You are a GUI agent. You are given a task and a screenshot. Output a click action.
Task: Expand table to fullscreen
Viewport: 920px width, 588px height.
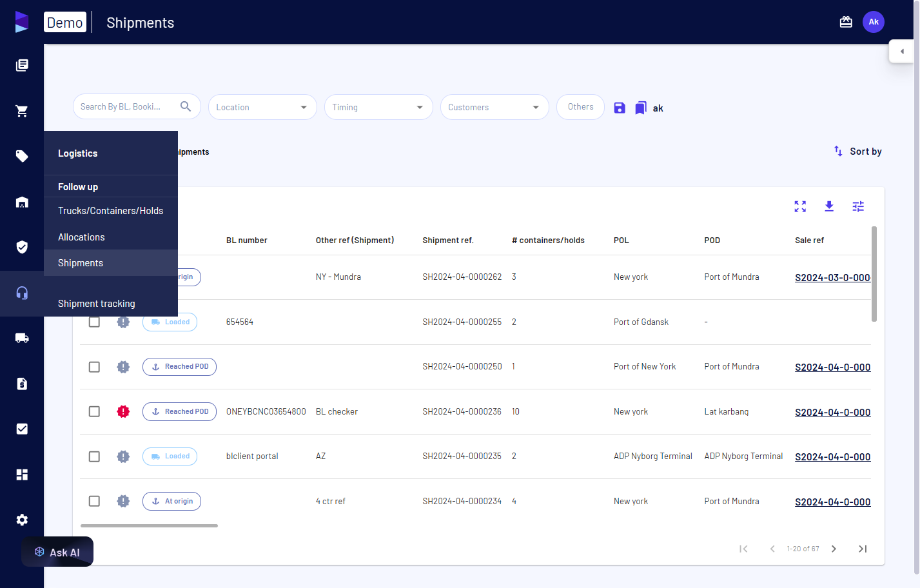click(x=800, y=206)
